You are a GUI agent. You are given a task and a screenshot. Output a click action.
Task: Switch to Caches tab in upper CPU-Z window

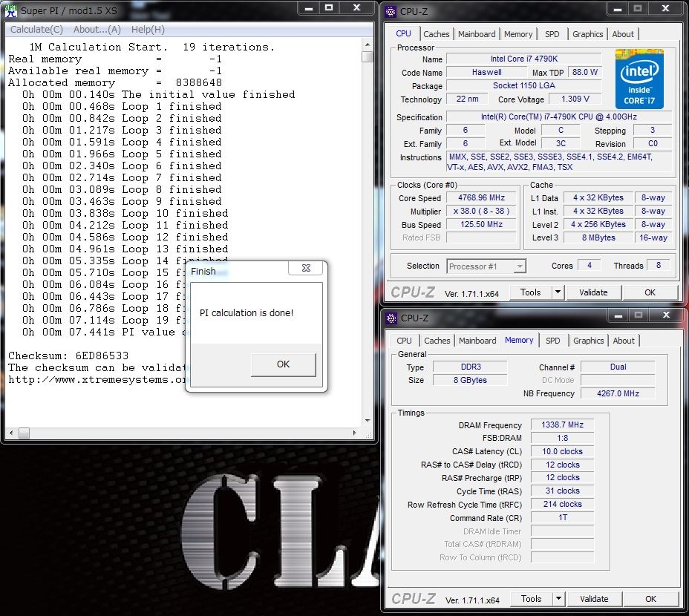[x=437, y=34]
